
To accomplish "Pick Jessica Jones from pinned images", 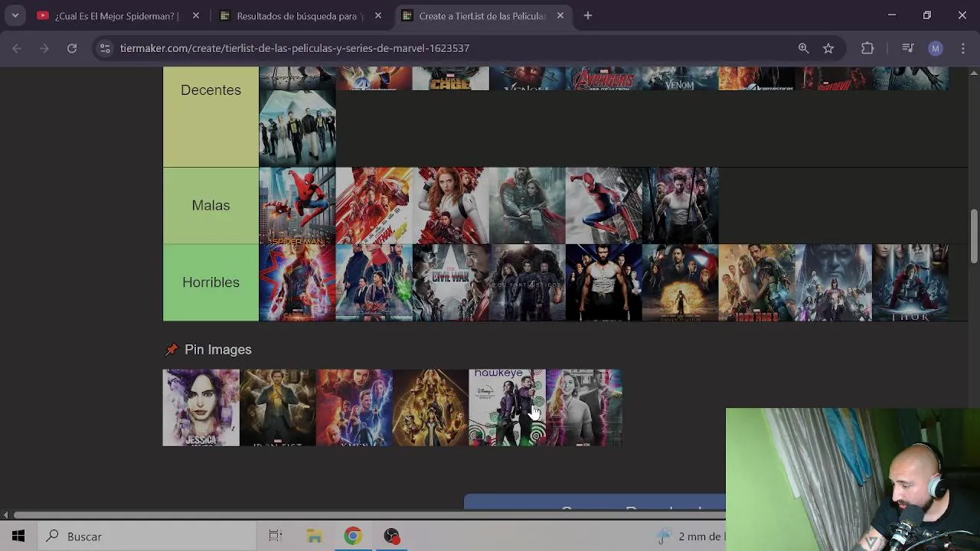I will 201,408.
